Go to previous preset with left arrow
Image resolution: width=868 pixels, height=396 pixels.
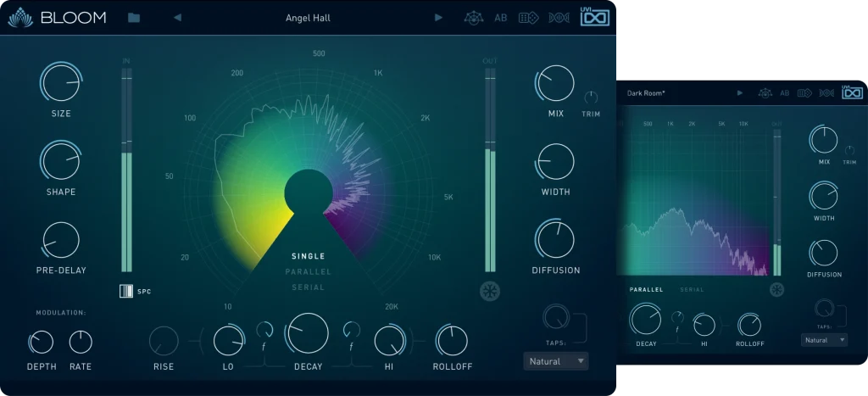coord(177,18)
